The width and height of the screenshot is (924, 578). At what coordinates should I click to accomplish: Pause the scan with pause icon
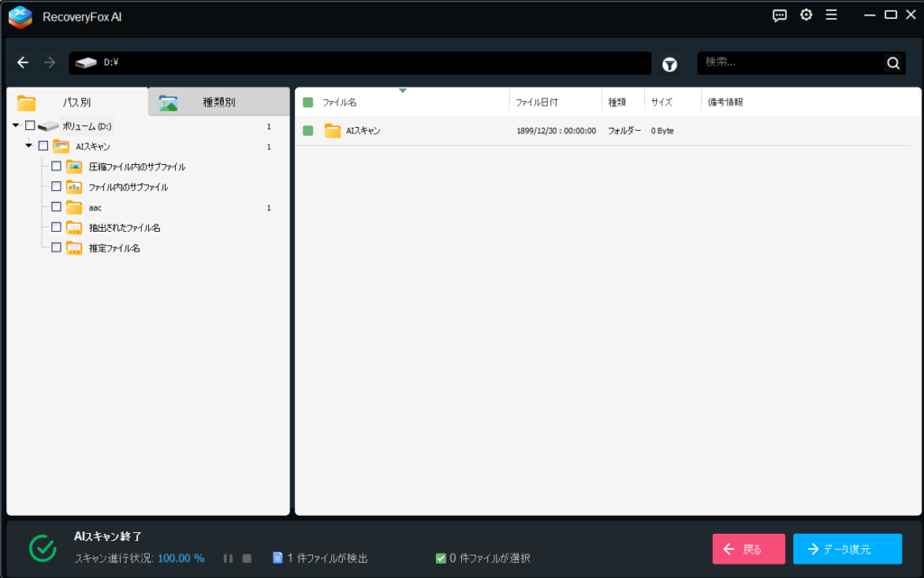[228, 558]
